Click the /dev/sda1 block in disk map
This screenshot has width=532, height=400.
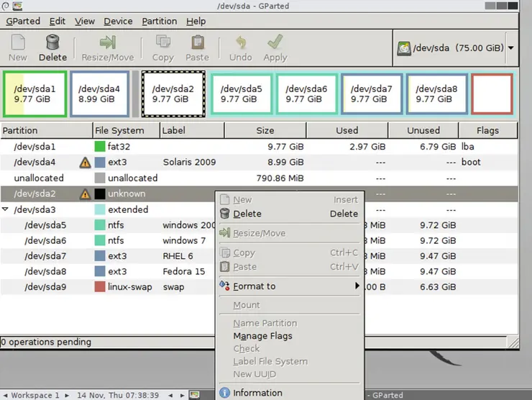(x=35, y=94)
